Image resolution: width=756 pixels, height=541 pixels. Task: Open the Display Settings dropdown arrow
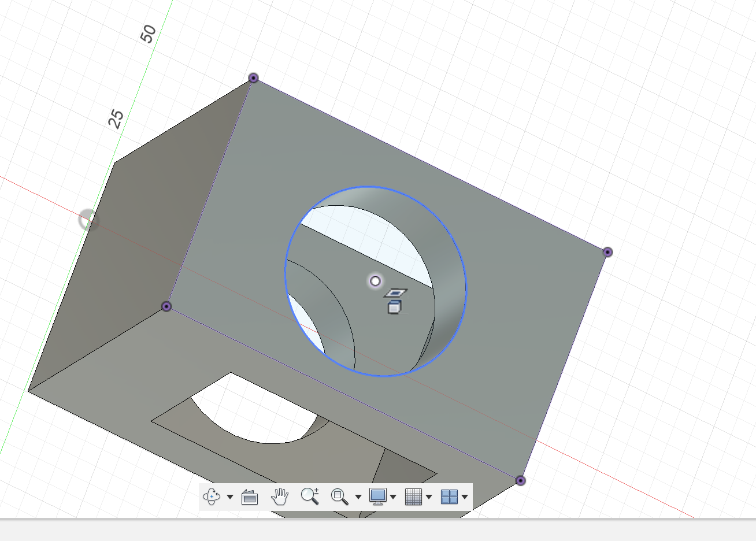[394, 496]
